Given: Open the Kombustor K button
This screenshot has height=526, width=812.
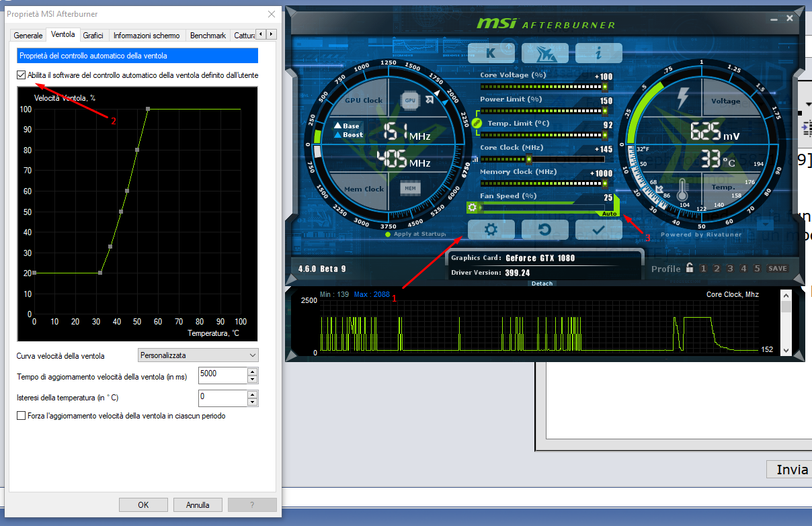Looking at the screenshot, I should (491, 52).
